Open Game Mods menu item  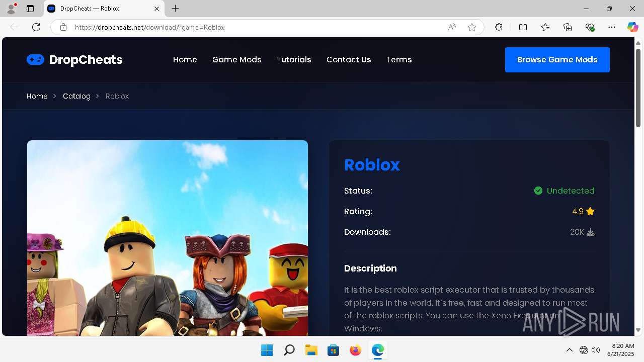[x=237, y=59]
